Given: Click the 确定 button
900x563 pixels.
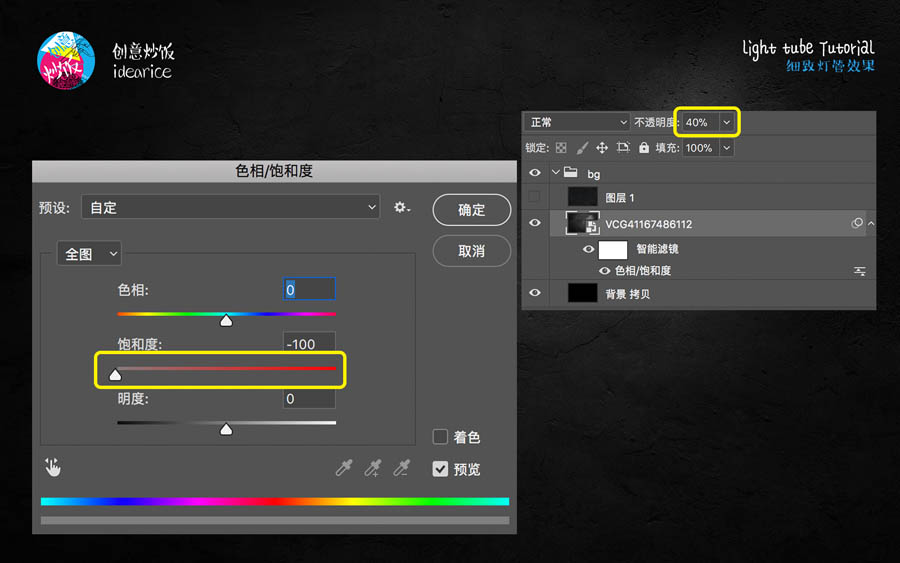Looking at the screenshot, I should 472,210.
